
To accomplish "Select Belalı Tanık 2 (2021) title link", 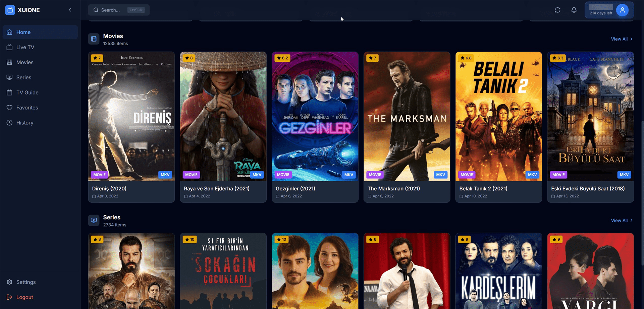I will pos(483,189).
